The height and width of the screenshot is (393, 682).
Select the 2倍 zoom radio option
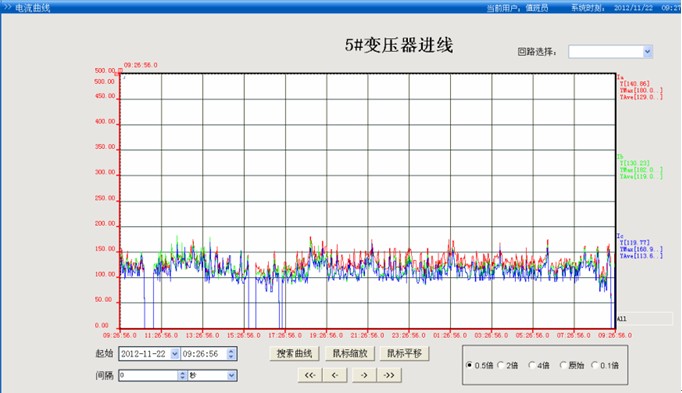[500, 365]
